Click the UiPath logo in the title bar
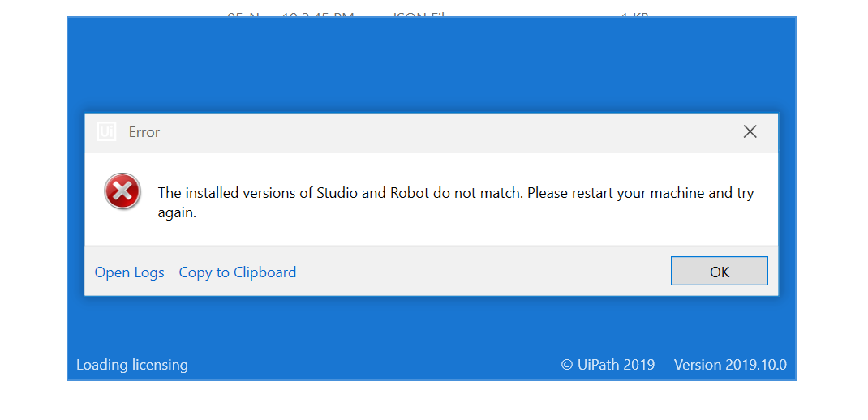Viewport: 868px width, 420px height. pos(106,131)
